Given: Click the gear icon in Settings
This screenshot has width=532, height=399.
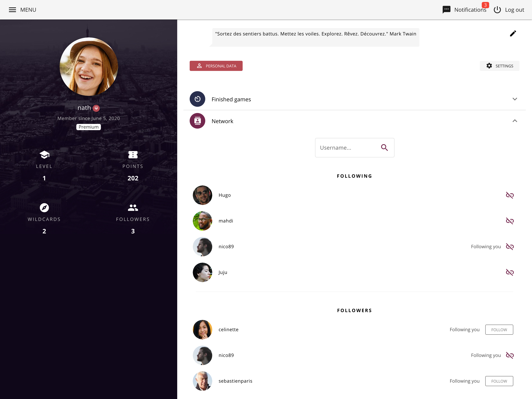Looking at the screenshot, I should (489, 66).
